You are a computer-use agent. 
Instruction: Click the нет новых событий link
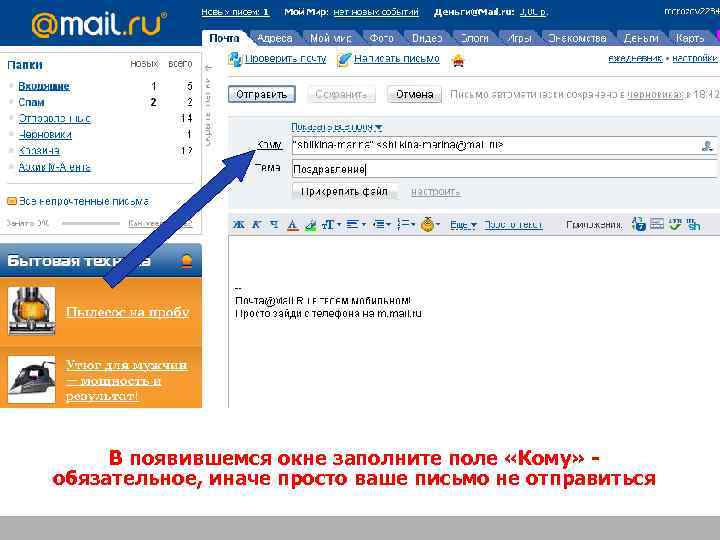[x=376, y=12]
